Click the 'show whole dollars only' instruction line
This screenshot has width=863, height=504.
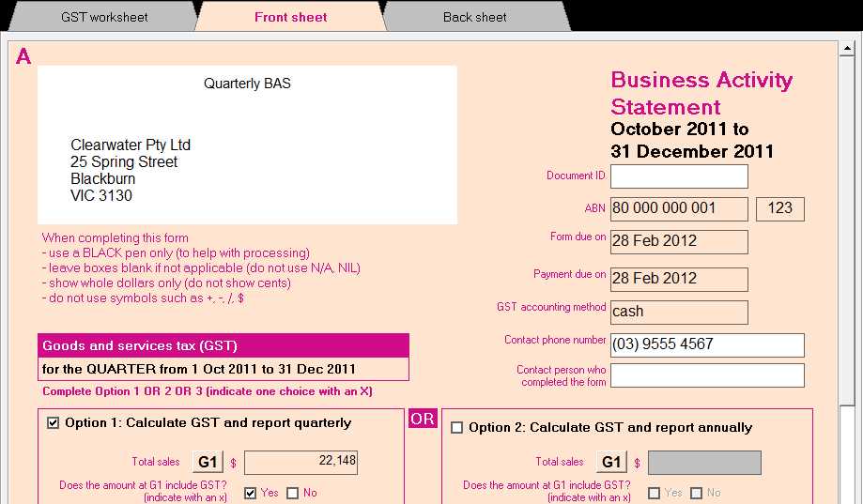coord(166,283)
